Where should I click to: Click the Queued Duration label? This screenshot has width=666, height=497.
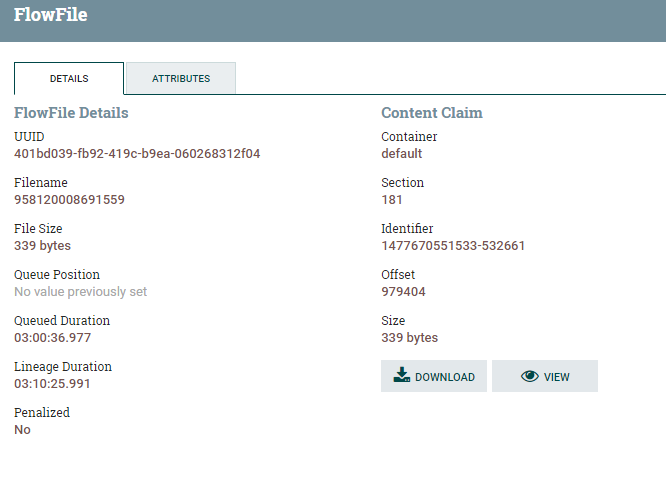pyautogui.click(x=62, y=320)
